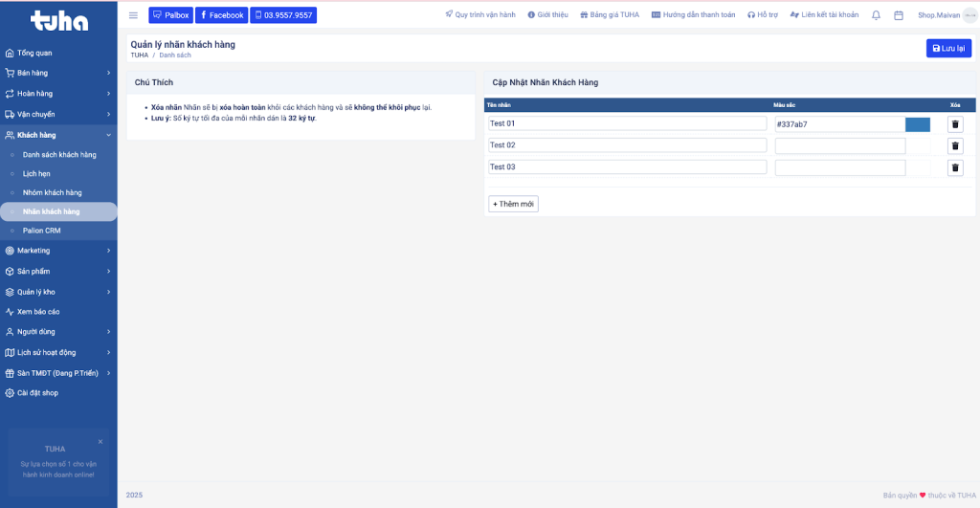980x508 pixels.
Task: Click the hamburger menu icon
Action: point(133,15)
